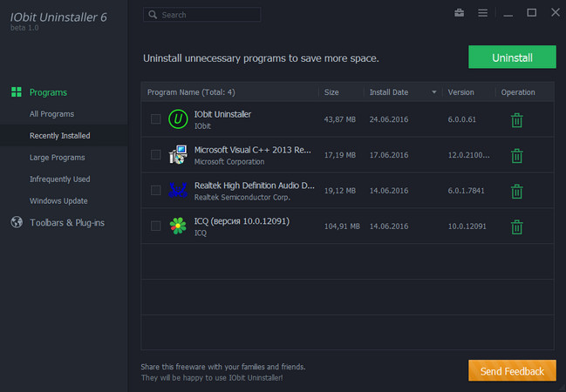Viewport: 566px width, 392px height.
Task: Click the IObit Uninstaller green U icon
Action: (x=178, y=119)
